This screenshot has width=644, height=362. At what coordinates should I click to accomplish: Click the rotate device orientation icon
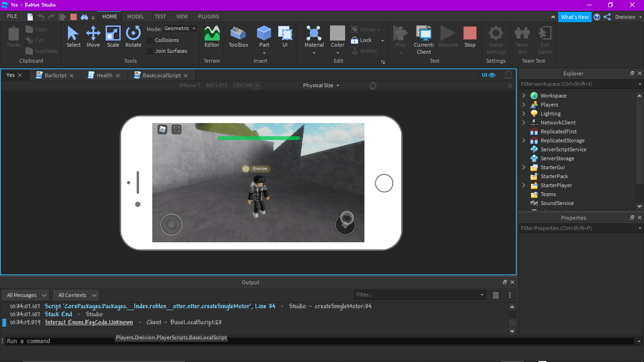tap(372, 85)
